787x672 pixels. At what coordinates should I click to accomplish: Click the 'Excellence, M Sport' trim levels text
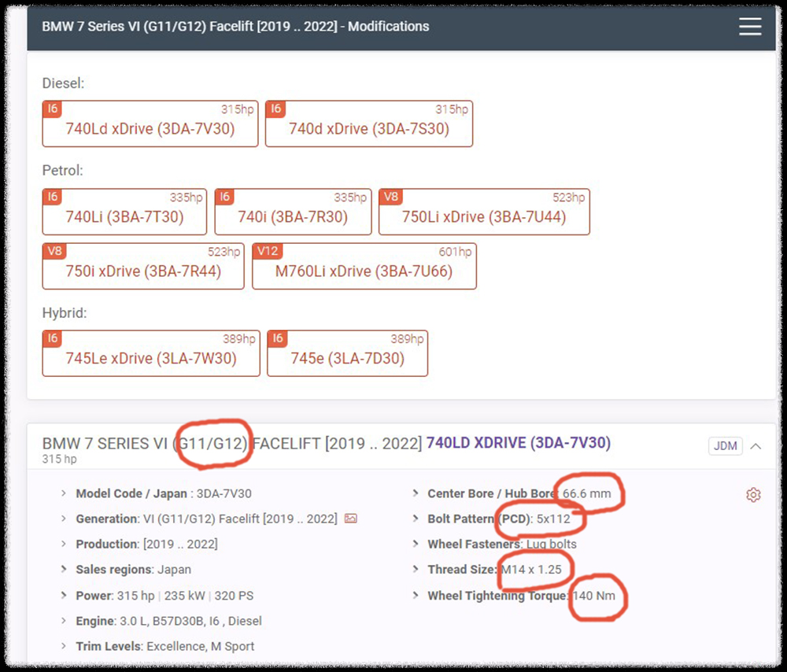coord(200,646)
